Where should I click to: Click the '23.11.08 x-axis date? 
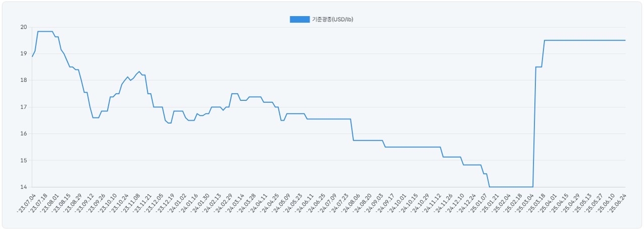point(130,203)
